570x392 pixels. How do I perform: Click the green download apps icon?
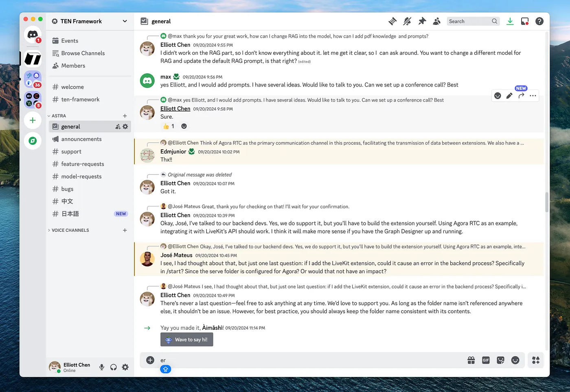(x=510, y=21)
